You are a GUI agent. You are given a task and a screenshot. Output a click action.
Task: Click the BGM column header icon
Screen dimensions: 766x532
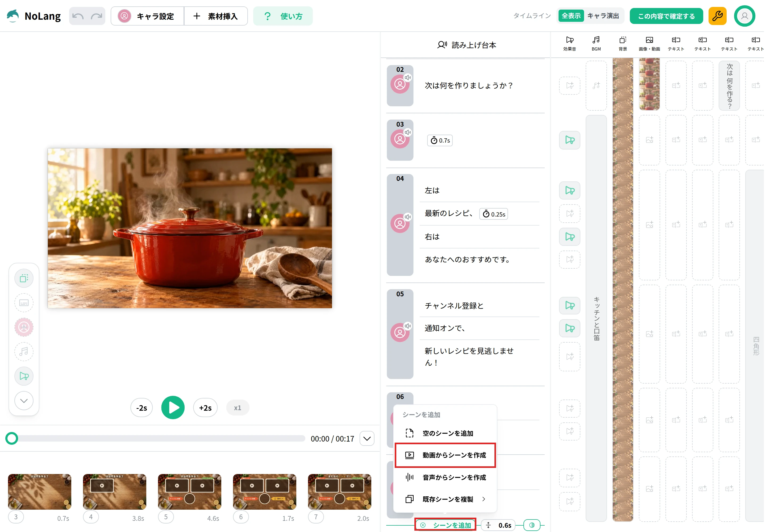[596, 40]
